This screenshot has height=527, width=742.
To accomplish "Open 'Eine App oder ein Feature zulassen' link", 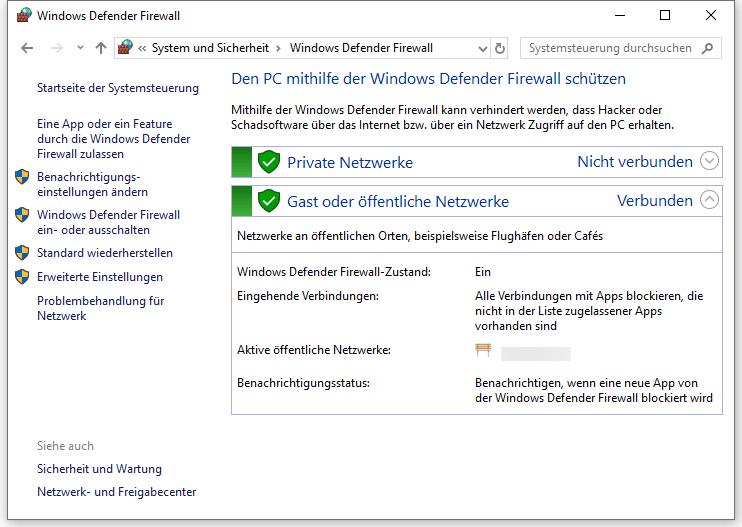I will (114, 139).
